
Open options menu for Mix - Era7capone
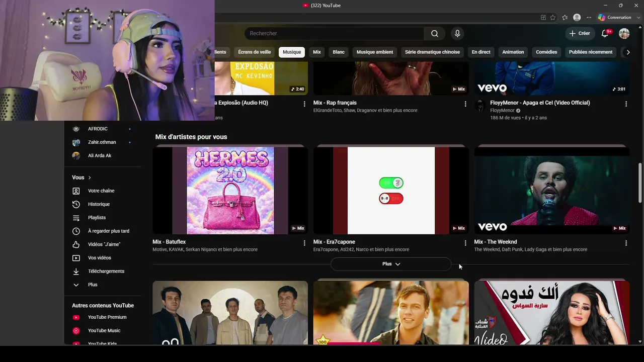tap(465, 243)
